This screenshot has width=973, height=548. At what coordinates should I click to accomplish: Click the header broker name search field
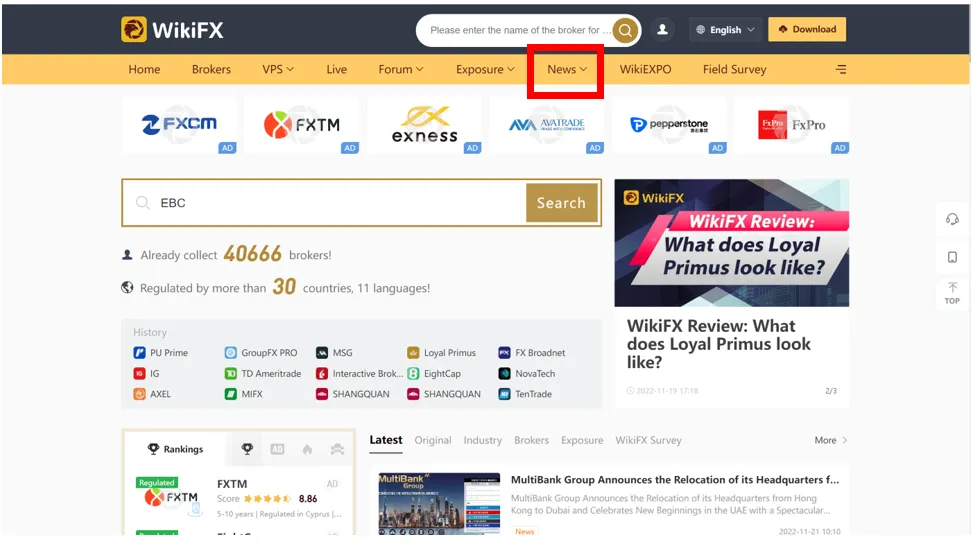[518, 30]
